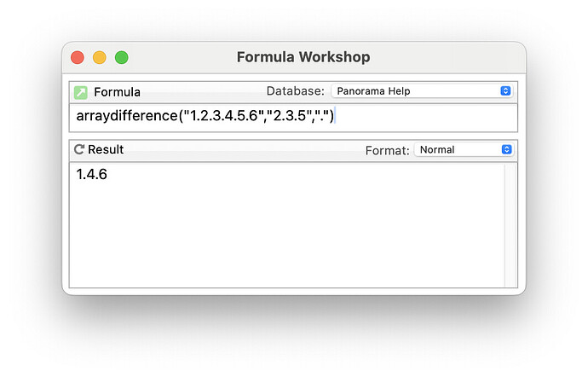Image resolution: width=588 pixels, height=377 pixels.
Task: Click the Result pane vertical scrollbar
Action: [510, 225]
